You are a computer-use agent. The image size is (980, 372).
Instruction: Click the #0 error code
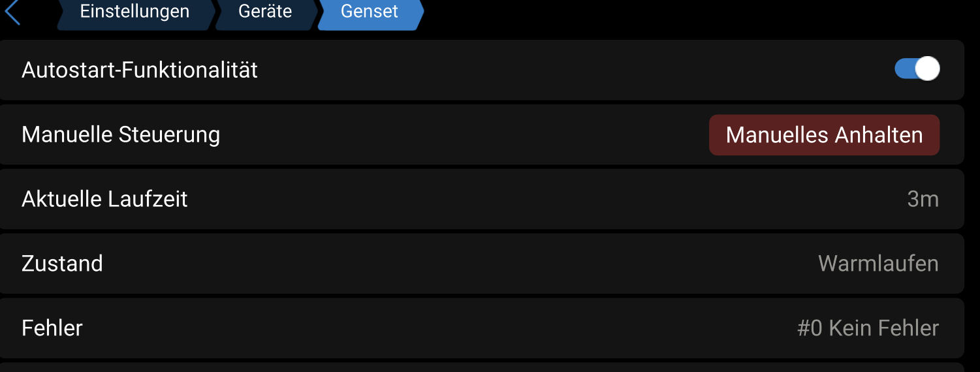coord(810,328)
